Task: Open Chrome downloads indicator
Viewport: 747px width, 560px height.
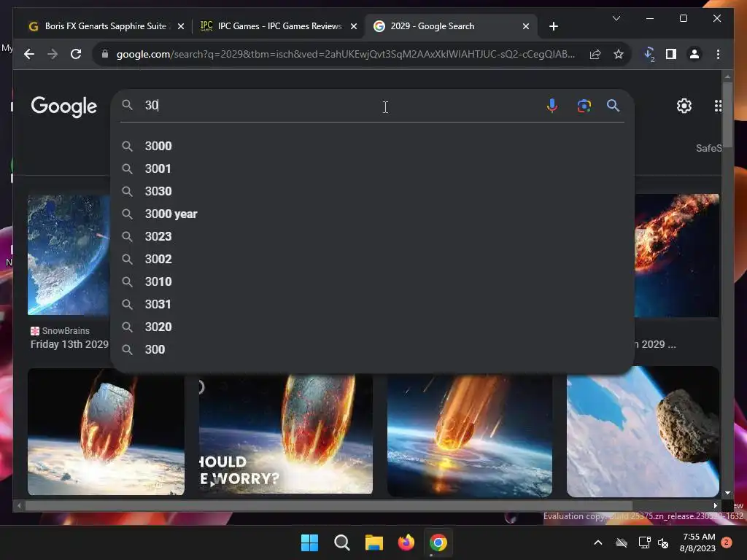Action: click(649, 54)
